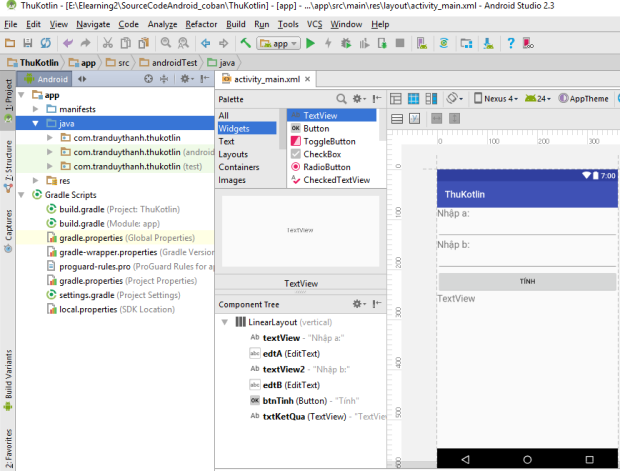The width and height of the screenshot is (620, 471).
Task: Navigate back with the blue arrow
Action: click(206, 43)
